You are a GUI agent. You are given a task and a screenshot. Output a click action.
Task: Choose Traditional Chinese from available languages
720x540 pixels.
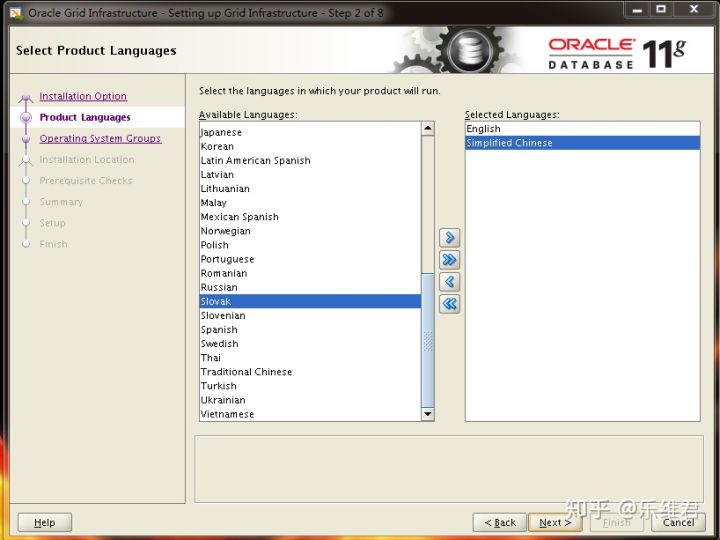[x=246, y=372]
